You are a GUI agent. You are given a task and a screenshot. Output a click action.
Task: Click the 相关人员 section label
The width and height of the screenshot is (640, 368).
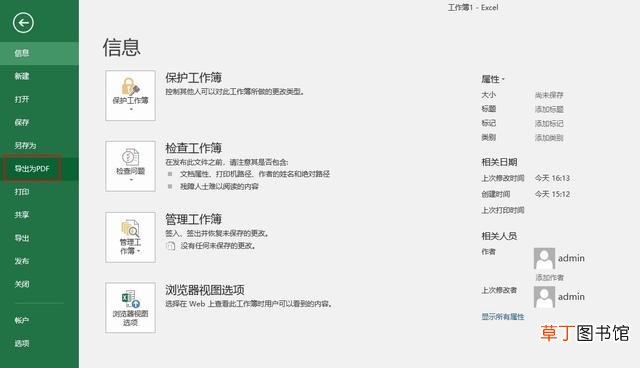pos(499,236)
